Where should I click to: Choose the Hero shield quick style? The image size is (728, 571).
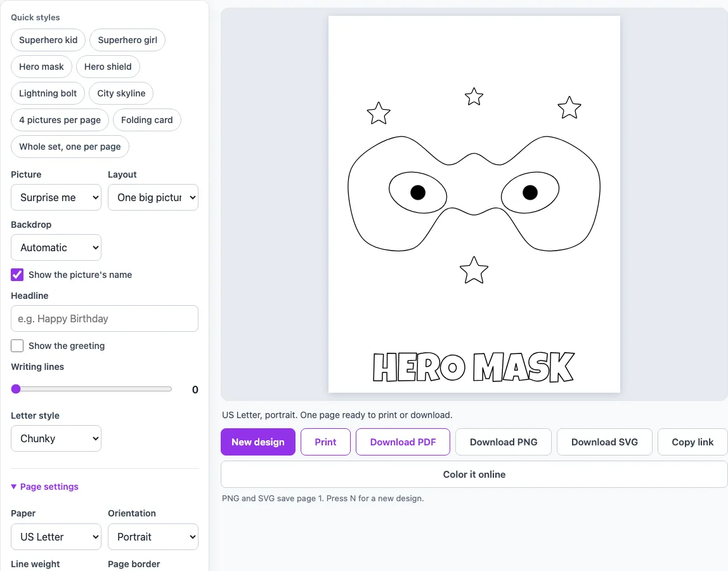pos(108,67)
